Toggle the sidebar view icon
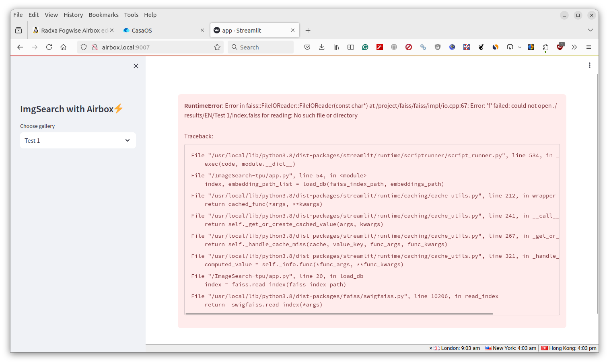Screen dimensions: 609x364 [x=351, y=47]
